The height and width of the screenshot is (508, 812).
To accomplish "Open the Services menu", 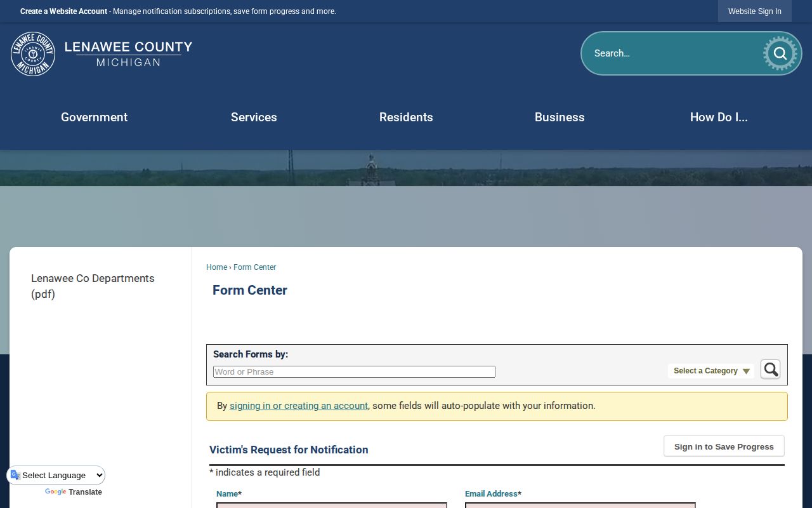I will 254,117.
